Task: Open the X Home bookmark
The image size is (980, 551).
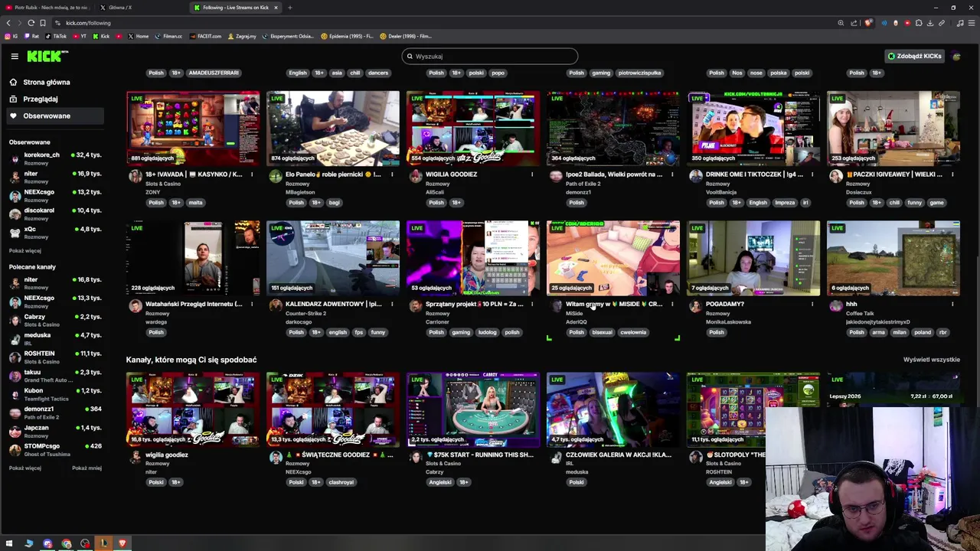Action: point(139,36)
